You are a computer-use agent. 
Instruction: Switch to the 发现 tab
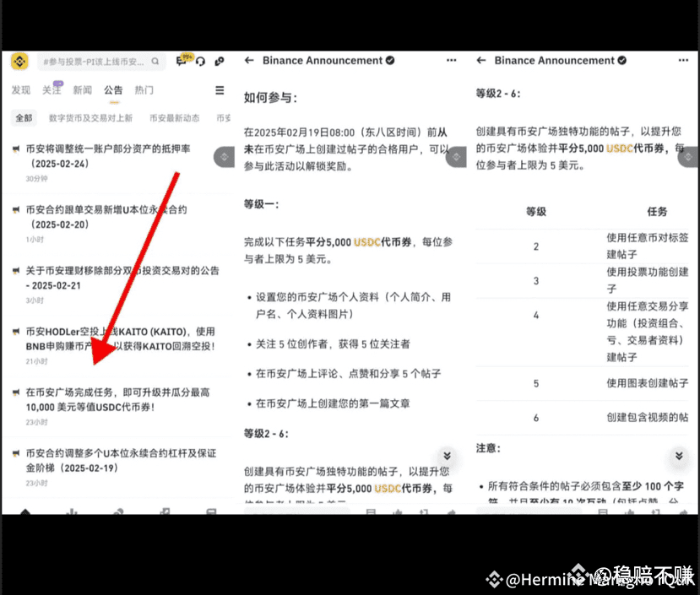coord(20,90)
